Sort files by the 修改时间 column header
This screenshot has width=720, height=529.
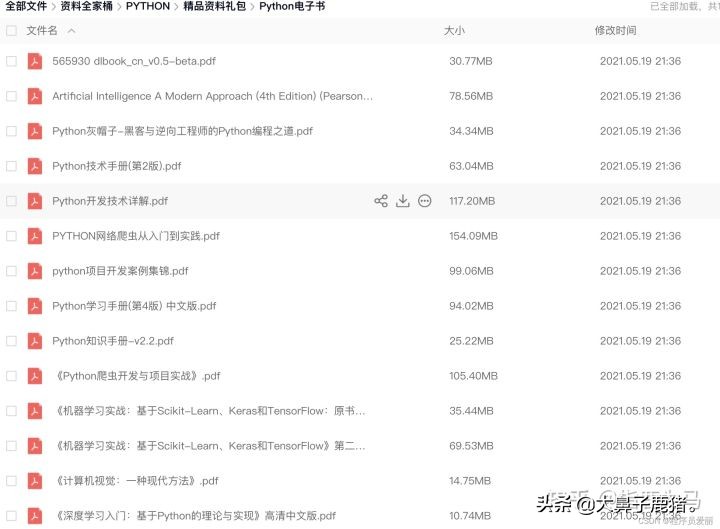point(615,31)
